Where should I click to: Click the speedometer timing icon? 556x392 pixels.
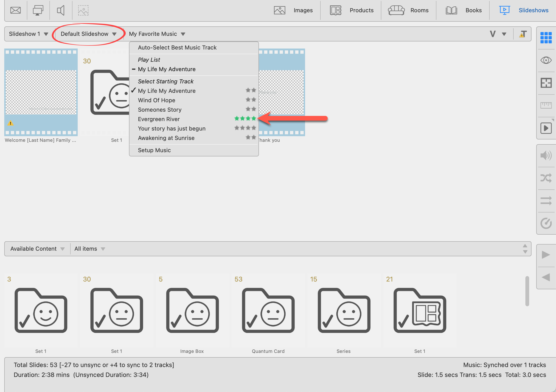point(546,223)
